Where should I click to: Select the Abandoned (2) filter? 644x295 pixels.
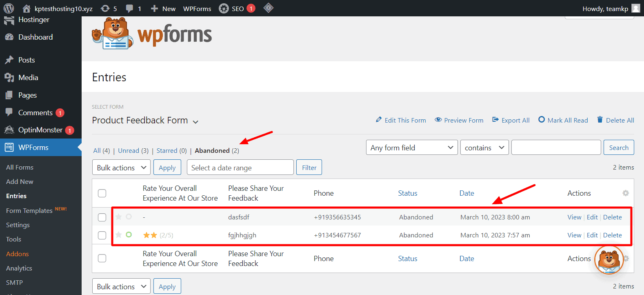click(217, 151)
